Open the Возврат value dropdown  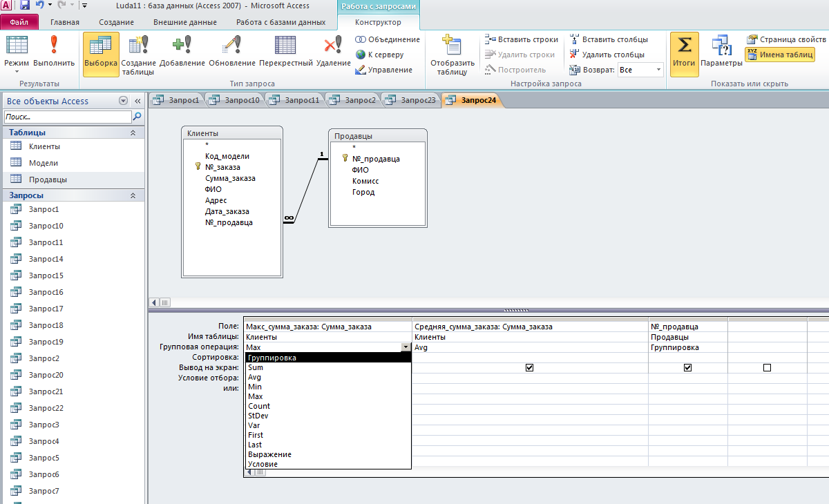point(658,70)
